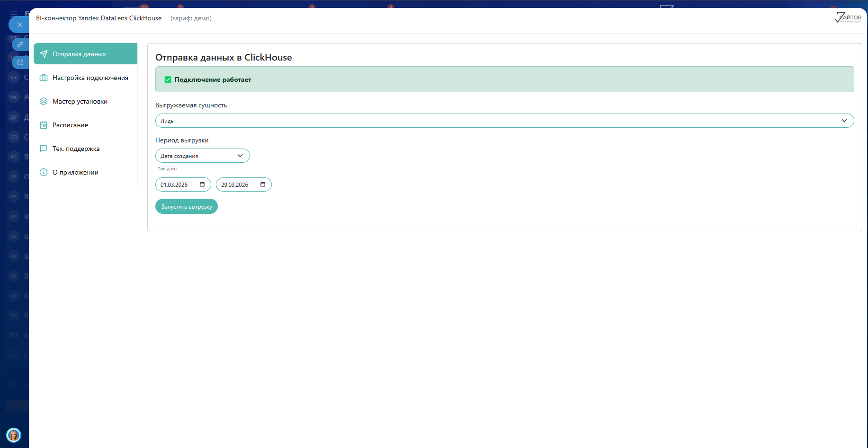868x448 pixels.
Task: Start the export with Запустить выгрузку
Action: pos(187,206)
